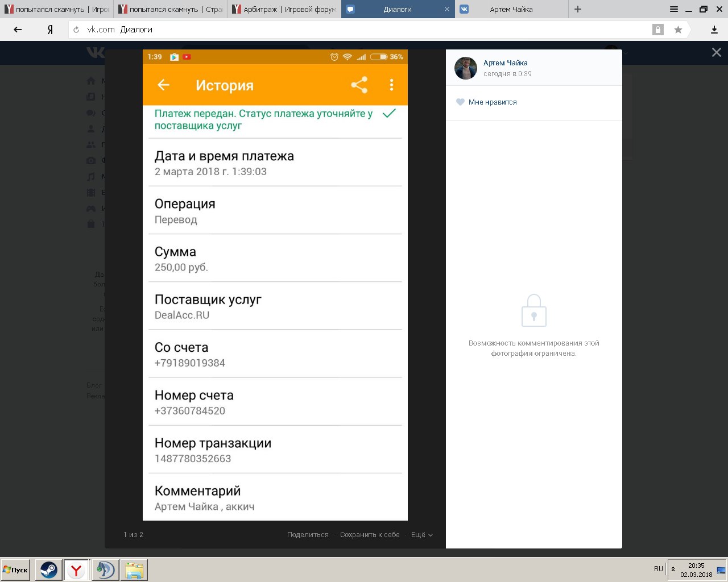Reload the page with the refresh icon
The height and width of the screenshot is (582, 728).
(x=76, y=30)
